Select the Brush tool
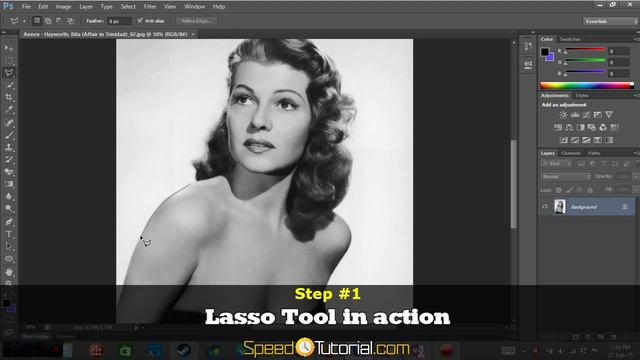The width and height of the screenshot is (640, 360). (x=9, y=135)
